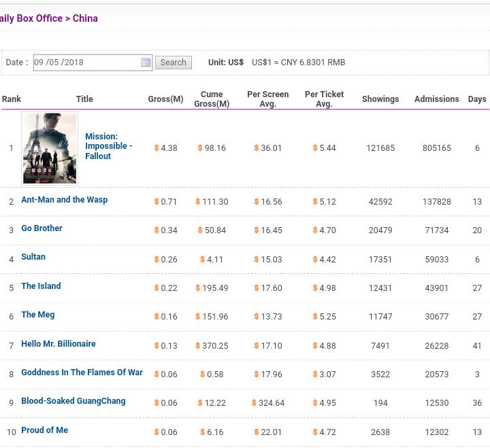
Task: Select Go Brother cumulative gross $ 50.84
Action: (x=212, y=230)
